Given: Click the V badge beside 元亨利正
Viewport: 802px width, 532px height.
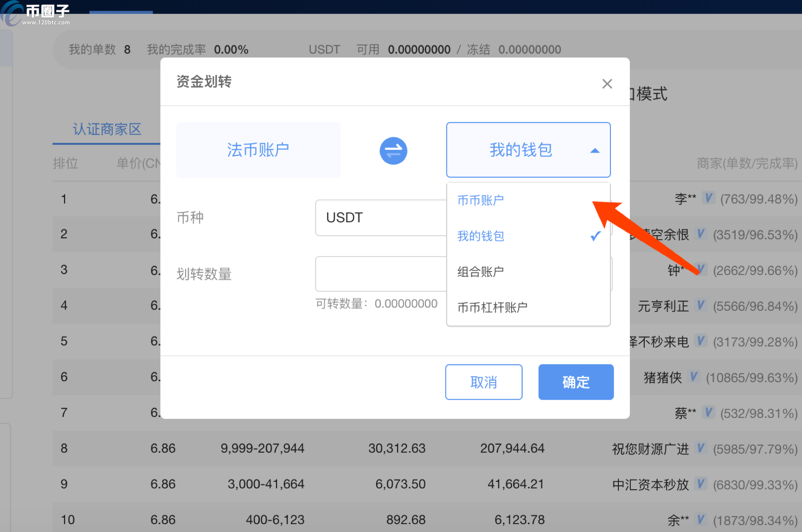Looking at the screenshot, I should pyautogui.click(x=701, y=306).
